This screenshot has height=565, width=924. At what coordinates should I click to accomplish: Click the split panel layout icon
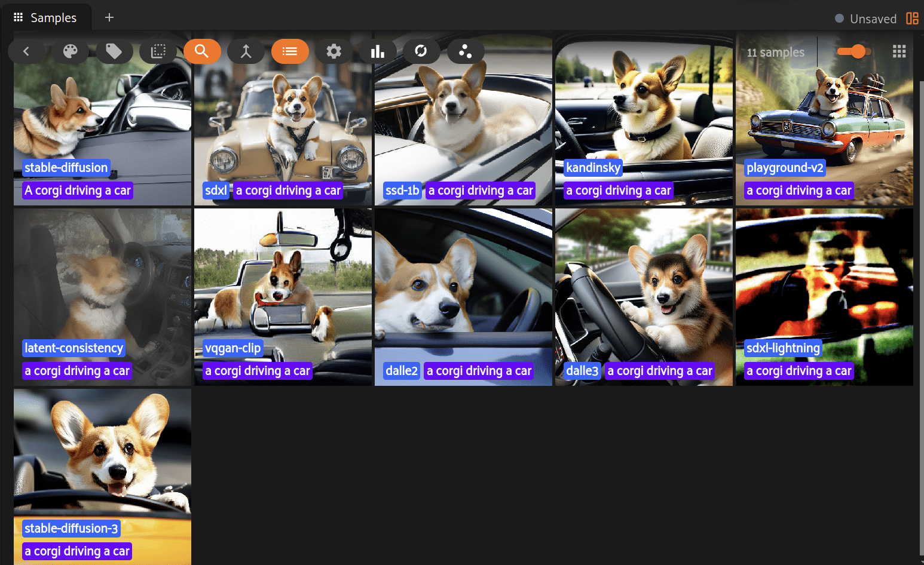[912, 19]
